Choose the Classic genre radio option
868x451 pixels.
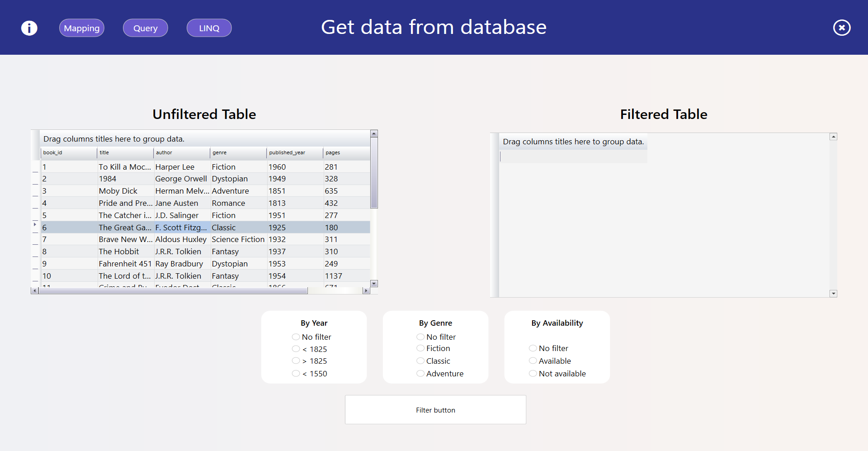(420, 361)
